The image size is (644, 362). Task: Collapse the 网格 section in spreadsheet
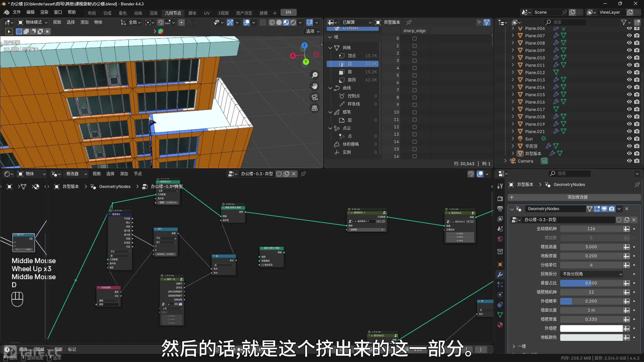point(330,48)
